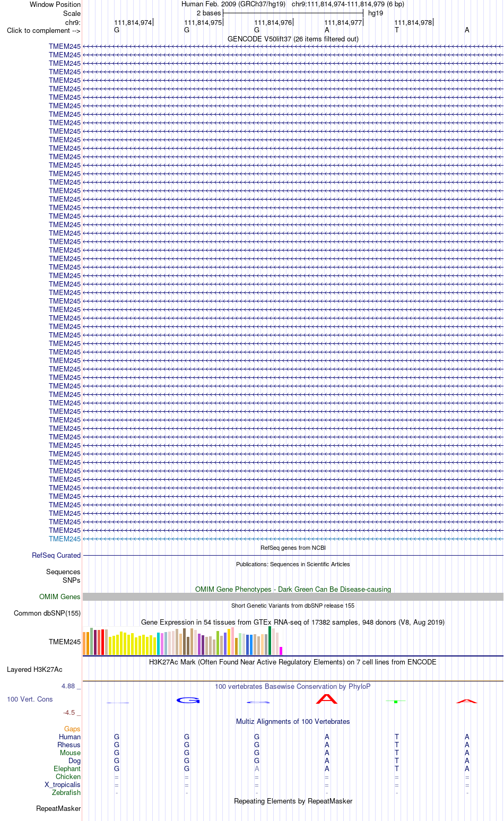Image resolution: width=504 pixels, height=821 pixels.
Task: Click the 'Chicken' alignment row label
Action: [x=68, y=777]
